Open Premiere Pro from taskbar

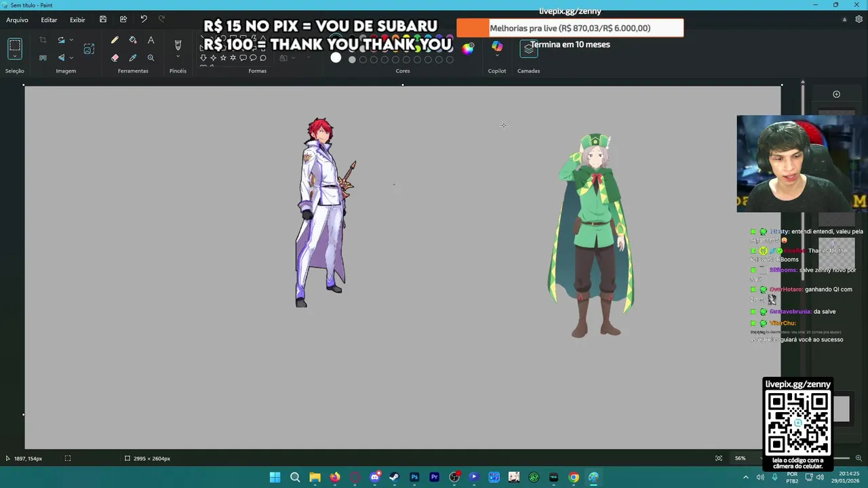tap(434, 477)
